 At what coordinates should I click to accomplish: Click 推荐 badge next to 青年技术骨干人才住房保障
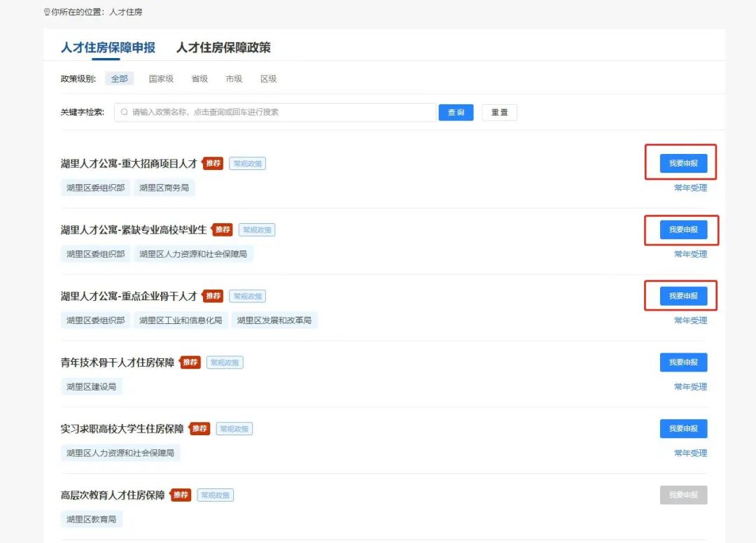click(x=190, y=362)
